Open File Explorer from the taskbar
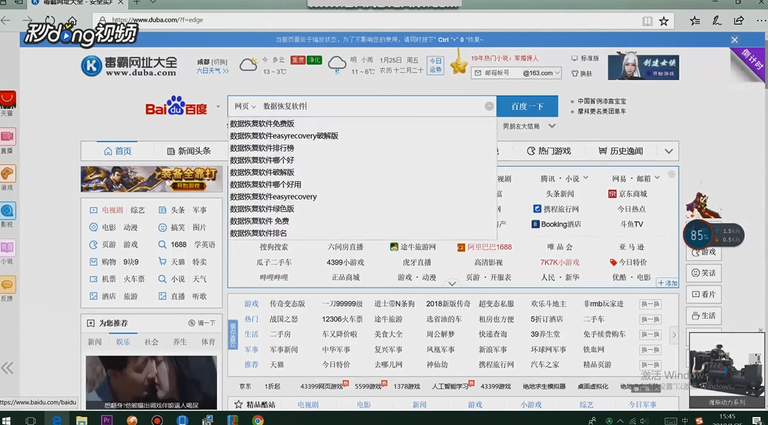 coord(82,420)
